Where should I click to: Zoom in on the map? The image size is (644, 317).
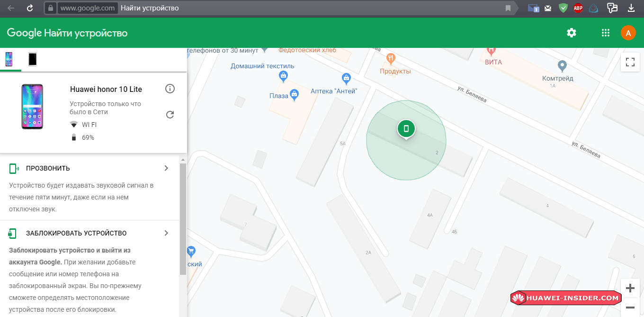[630, 288]
